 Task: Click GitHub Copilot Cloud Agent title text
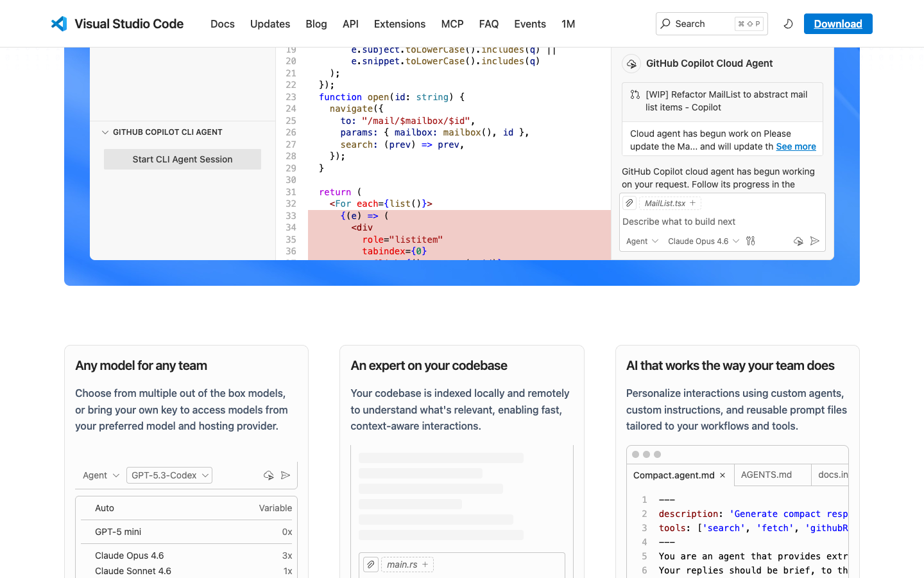(709, 64)
